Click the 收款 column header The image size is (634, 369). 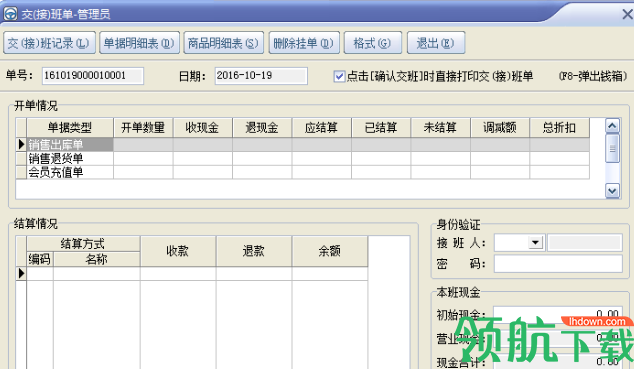click(x=178, y=251)
